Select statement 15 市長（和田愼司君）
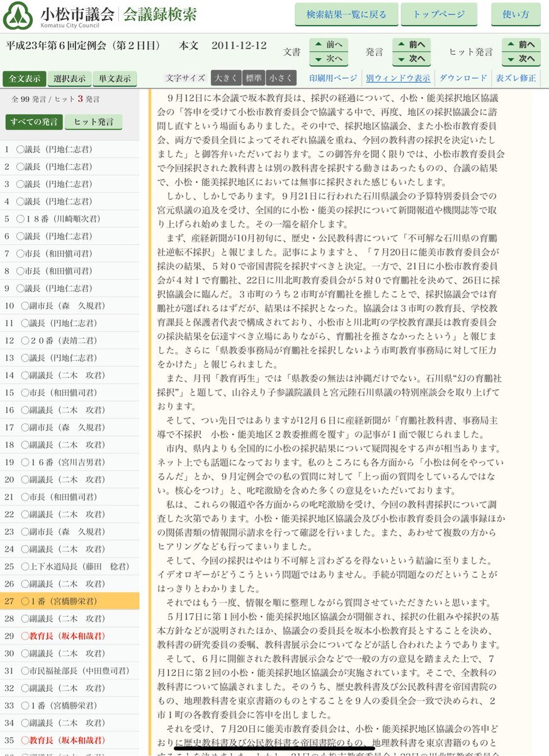 tap(70, 392)
